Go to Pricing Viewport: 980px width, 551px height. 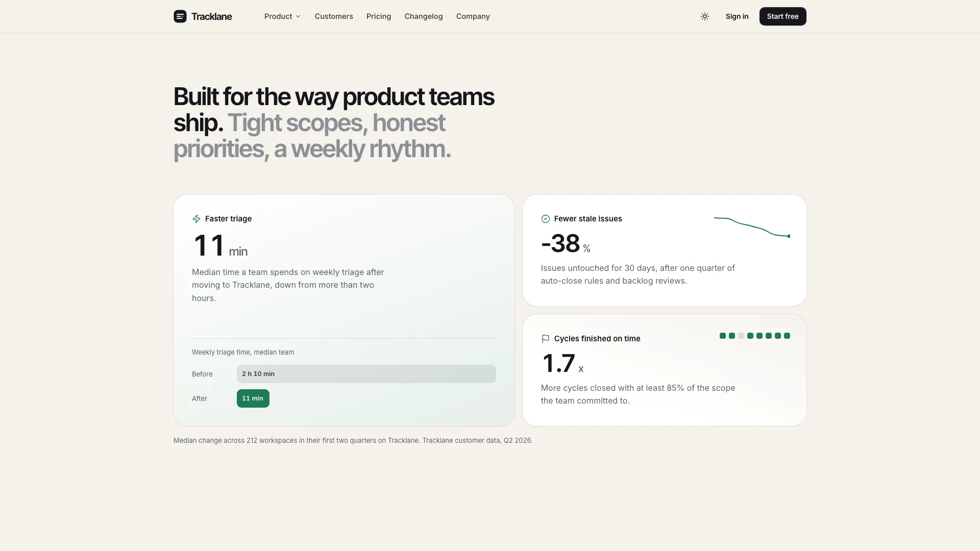point(379,16)
